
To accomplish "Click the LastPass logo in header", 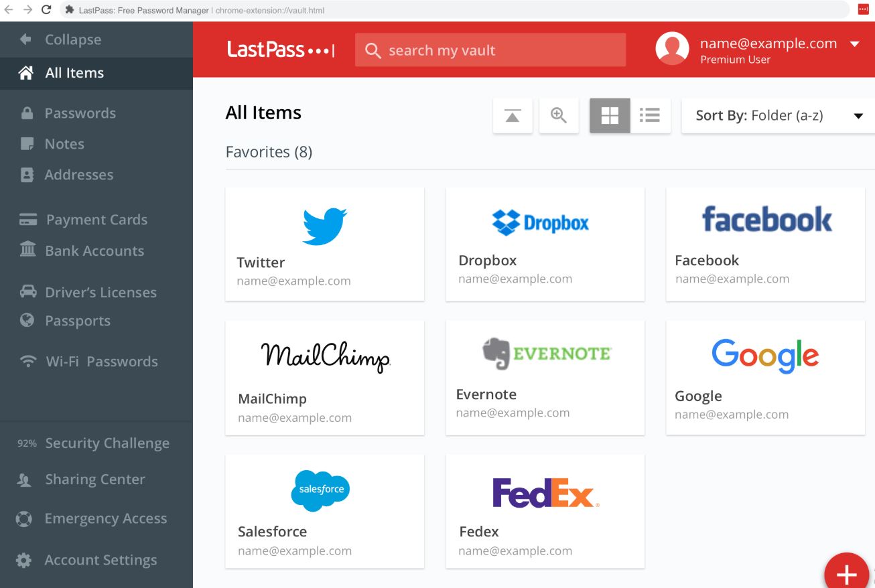I will [x=280, y=50].
